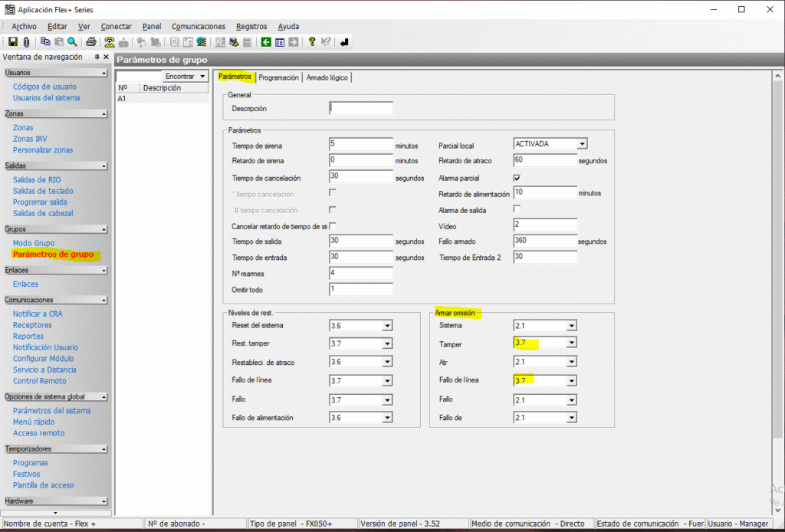785x532 pixels.
Task: Switch to the Programación tab
Action: [x=279, y=77]
